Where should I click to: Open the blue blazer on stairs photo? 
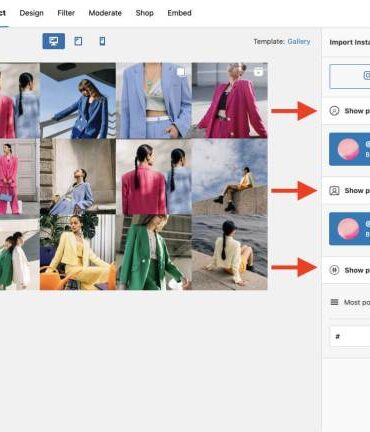click(x=78, y=100)
